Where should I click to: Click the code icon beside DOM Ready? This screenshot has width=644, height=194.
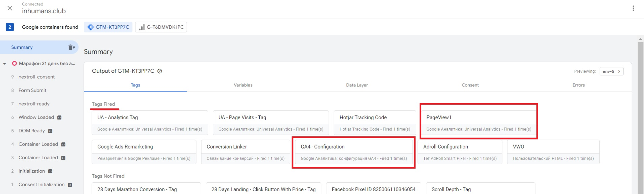(50, 131)
